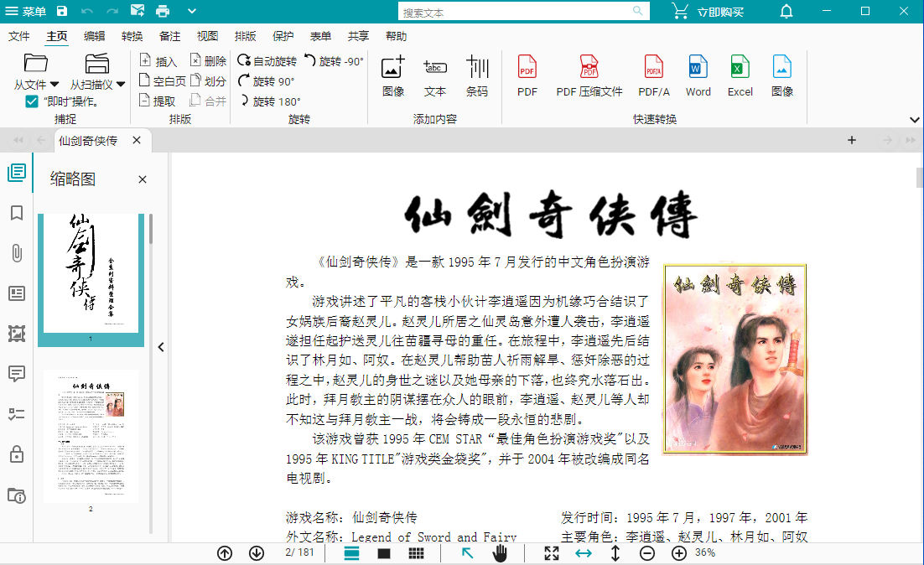Switch to the 保护 tab
This screenshot has height=565, width=924.
pos(283,37)
